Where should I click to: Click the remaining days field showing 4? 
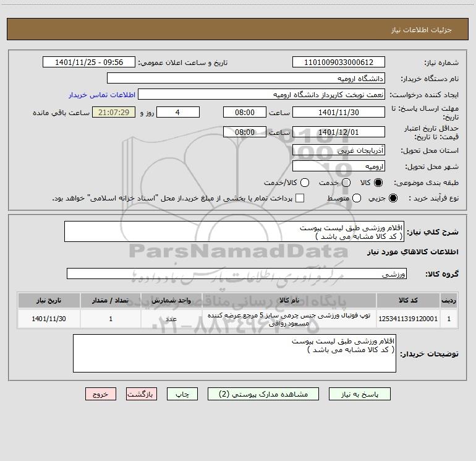click(178, 112)
